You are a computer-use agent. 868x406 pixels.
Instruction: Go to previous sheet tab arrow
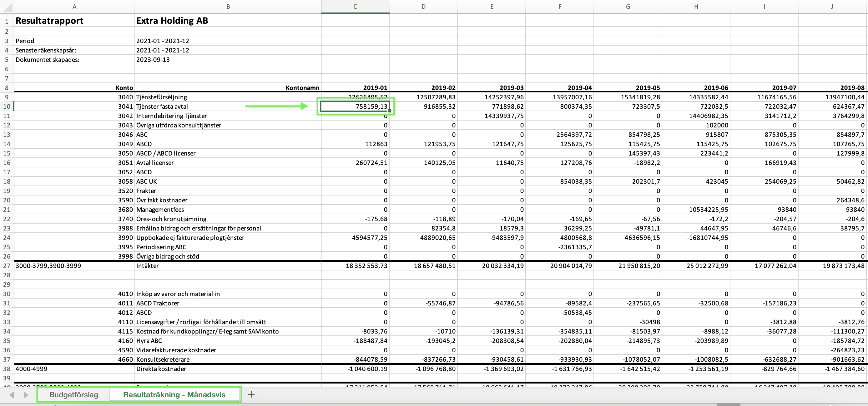coord(12,394)
